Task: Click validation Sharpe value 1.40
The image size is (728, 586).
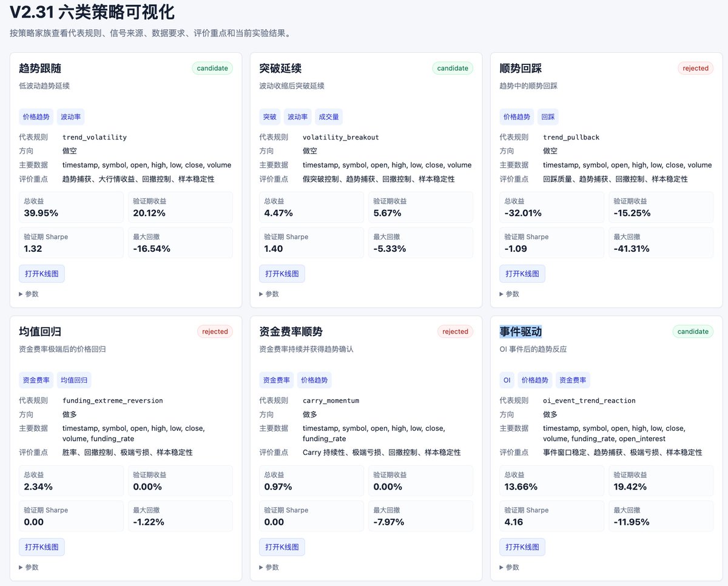Action: tap(274, 249)
